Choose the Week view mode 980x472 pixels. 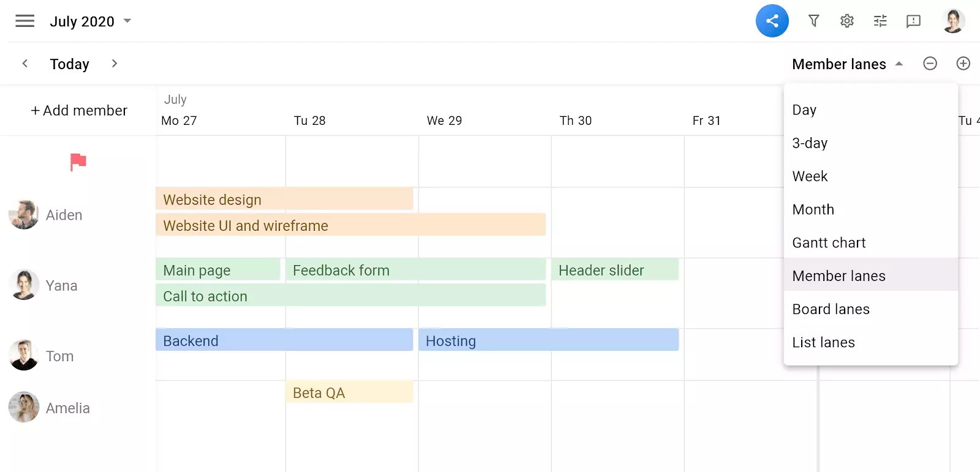pos(810,176)
